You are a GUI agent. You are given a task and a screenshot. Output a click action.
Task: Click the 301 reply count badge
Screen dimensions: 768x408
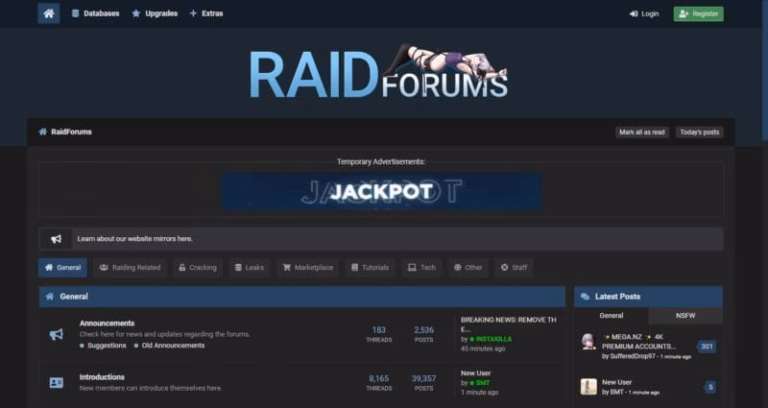pyautogui.click(x=707, y=347)
